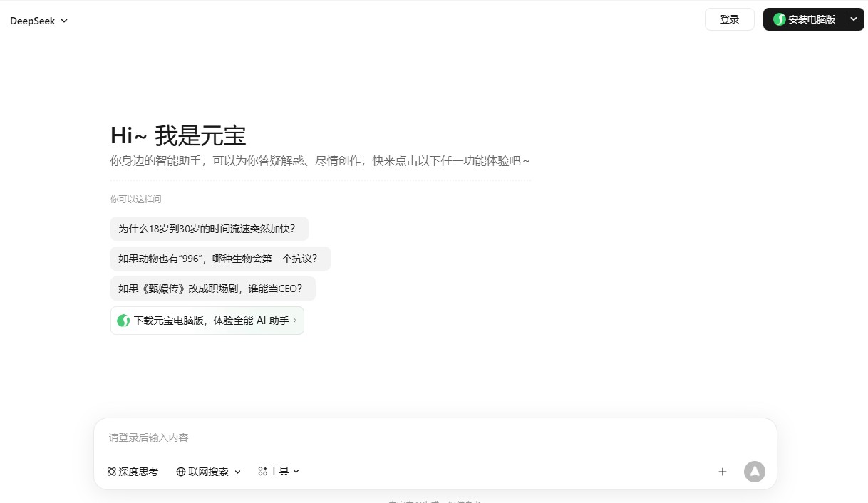
Task: Click the infinity-style icon before 深度思考
Action: (110, 471)
